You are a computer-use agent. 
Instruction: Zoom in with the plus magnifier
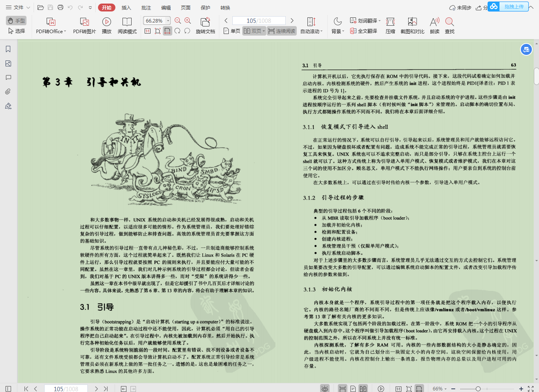(188, 21)
